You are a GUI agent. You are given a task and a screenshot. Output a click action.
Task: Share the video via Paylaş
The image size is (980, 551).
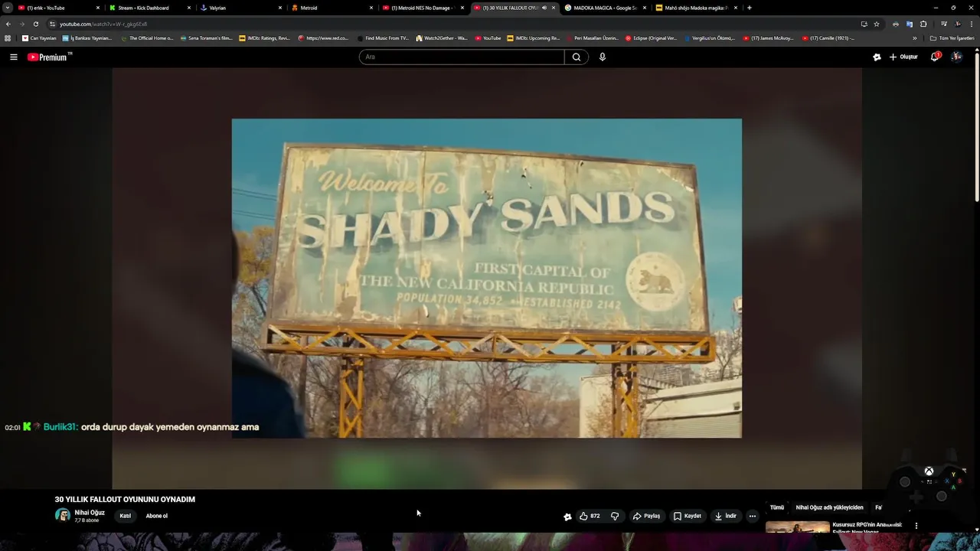coord(646,516)
